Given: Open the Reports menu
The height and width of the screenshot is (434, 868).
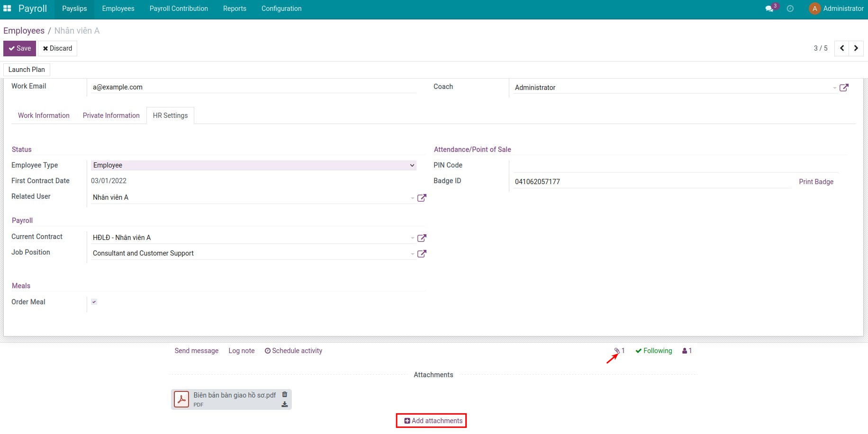Looking at the screenshot, I should point(235,8).
